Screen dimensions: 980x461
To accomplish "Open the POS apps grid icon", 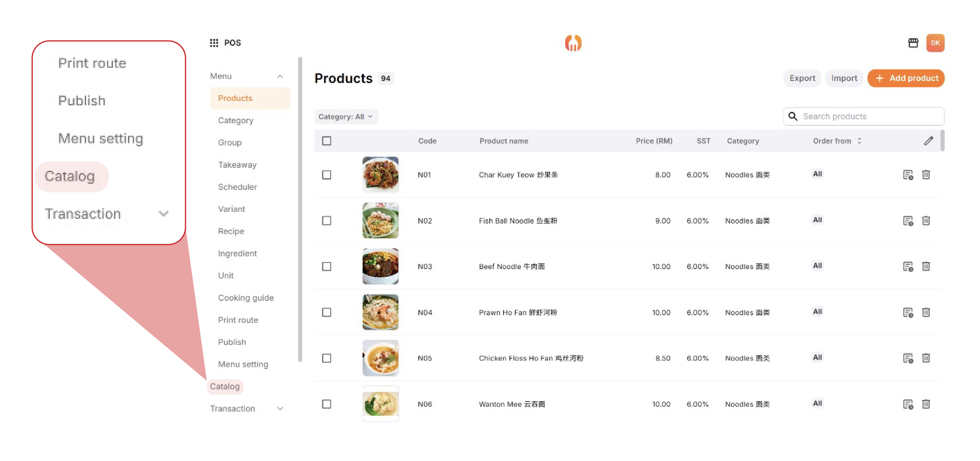I will click(x=214, y=43).
